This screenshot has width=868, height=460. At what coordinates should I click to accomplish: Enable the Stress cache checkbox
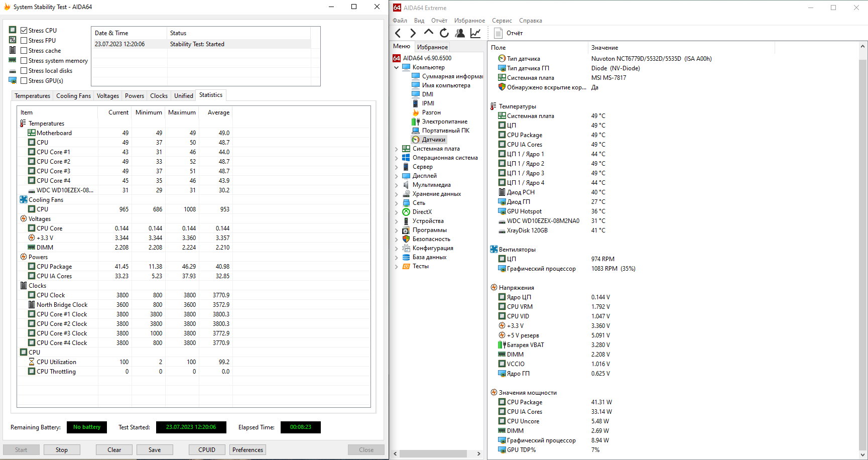[x=24, y=51]
